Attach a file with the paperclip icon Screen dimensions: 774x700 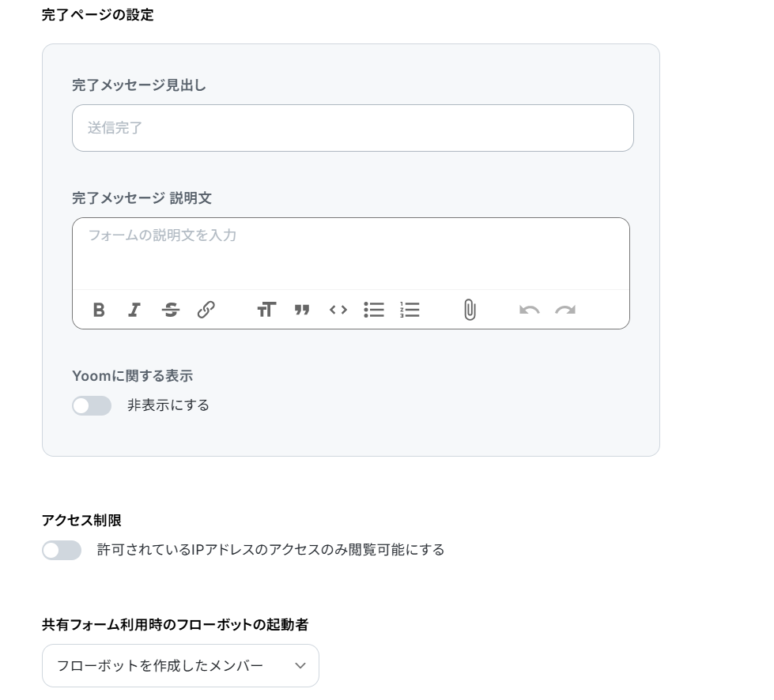(470, 310)
